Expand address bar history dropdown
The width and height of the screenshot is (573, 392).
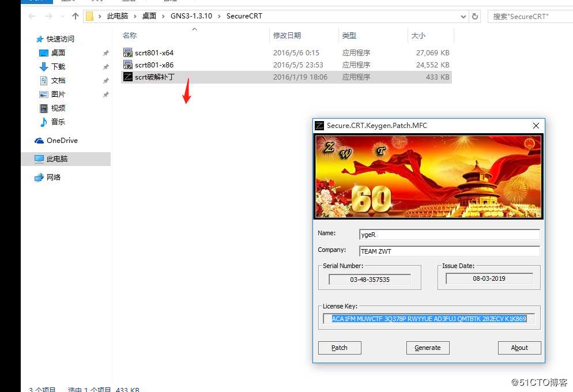click(x=463, y=17)
